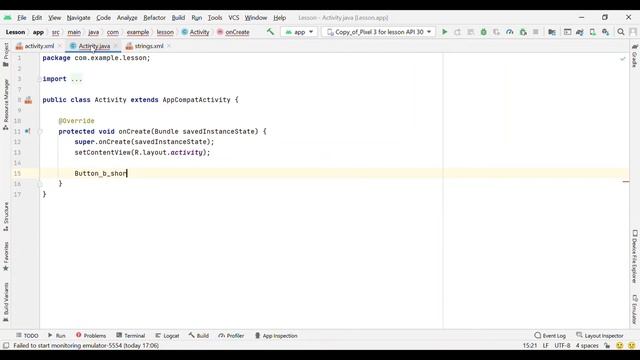Open the Tools menu
The width and height of the screenshot is (640, 360).
click(215, 18)
